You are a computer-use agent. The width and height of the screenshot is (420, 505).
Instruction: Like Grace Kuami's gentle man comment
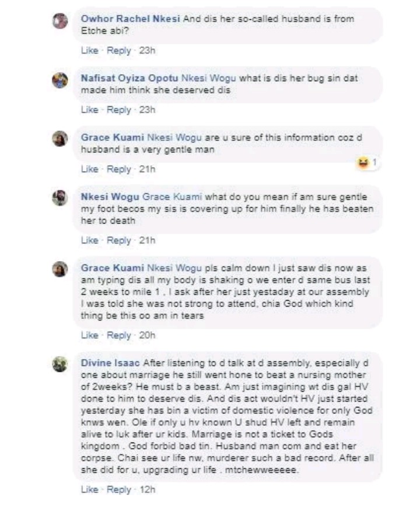[89, 169]
